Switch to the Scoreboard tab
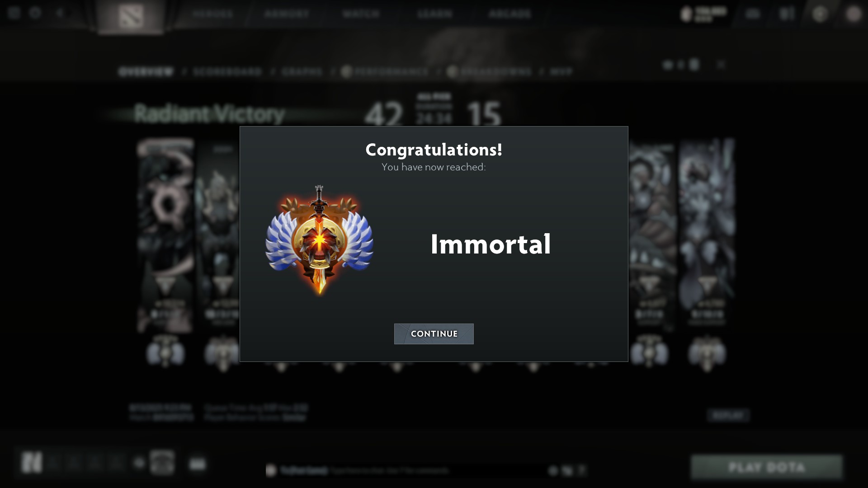This screenshot has width=868, height=488. coord(227,72)
